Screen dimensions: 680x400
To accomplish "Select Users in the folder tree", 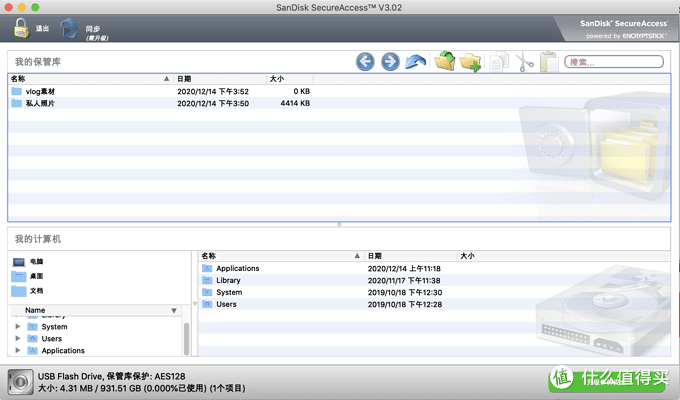I will point(52,338).
